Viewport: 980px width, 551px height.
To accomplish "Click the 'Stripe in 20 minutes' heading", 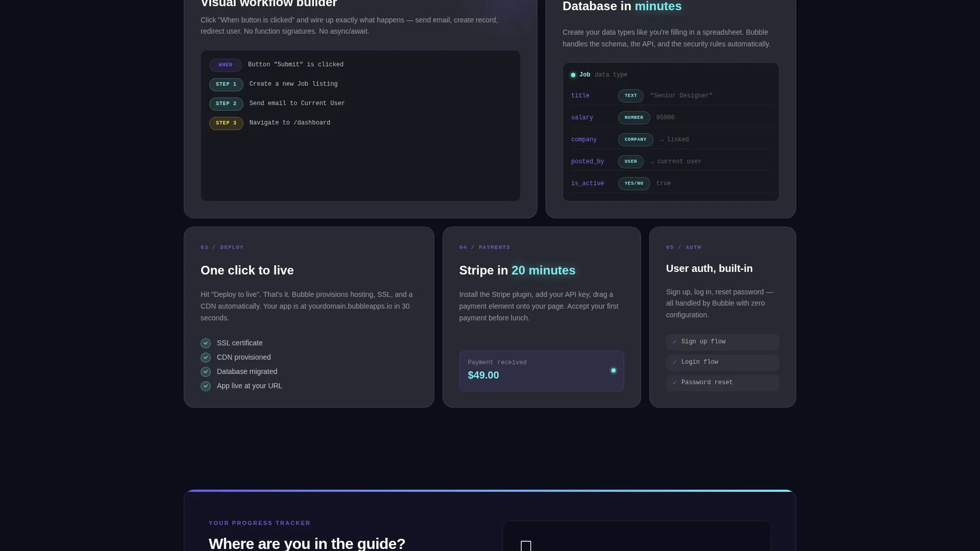I will tap(517, 270).
